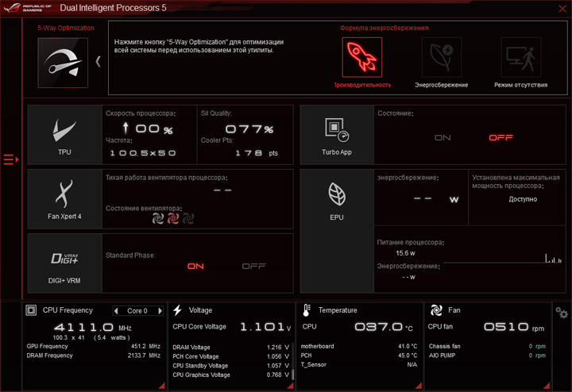The image size is (572, 392).
Task: Click the Формула энергосбережения heading
Action: pos(385,28)
